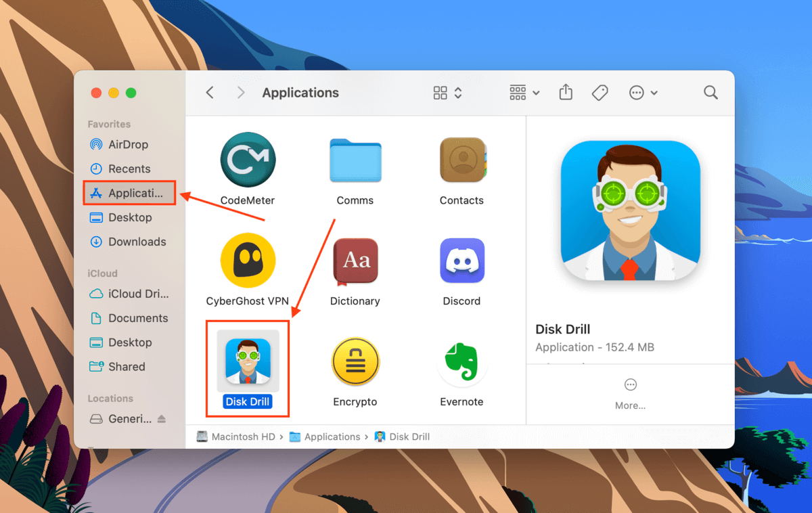Click Disk Drill in the path bar
812x513 pixels.
tap(403, 437)
